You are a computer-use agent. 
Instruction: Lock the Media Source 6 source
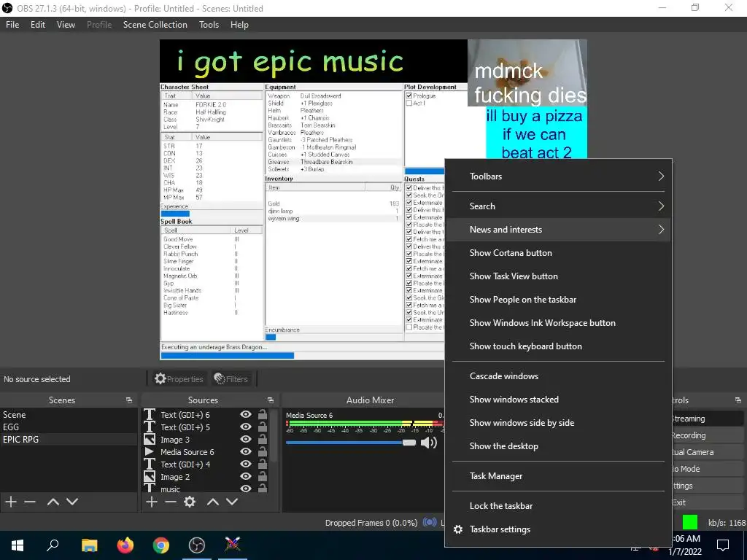click(263, 452)
